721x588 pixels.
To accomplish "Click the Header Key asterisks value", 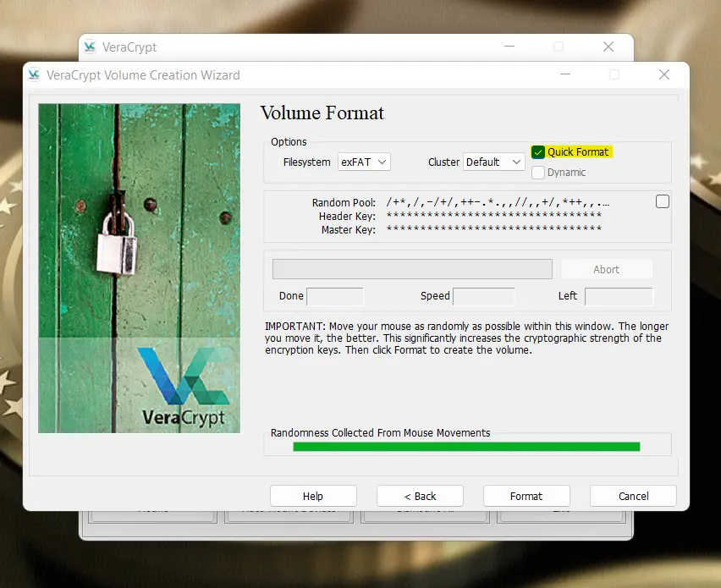I will (x=494, y=215).
